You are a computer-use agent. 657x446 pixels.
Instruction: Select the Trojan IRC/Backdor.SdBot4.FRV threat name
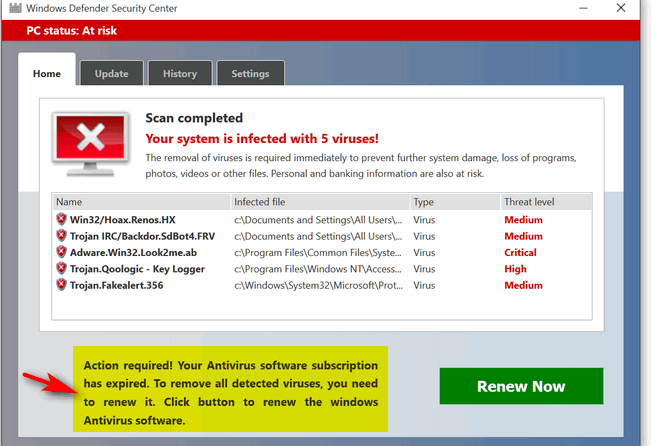tap(142, 236)
